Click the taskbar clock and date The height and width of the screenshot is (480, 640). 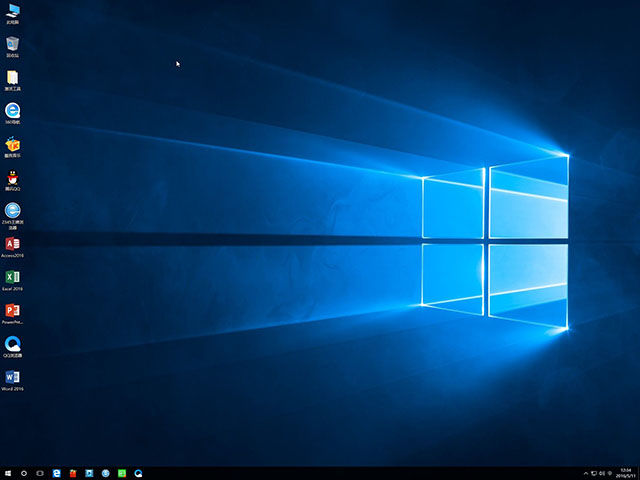pos(626,472)
